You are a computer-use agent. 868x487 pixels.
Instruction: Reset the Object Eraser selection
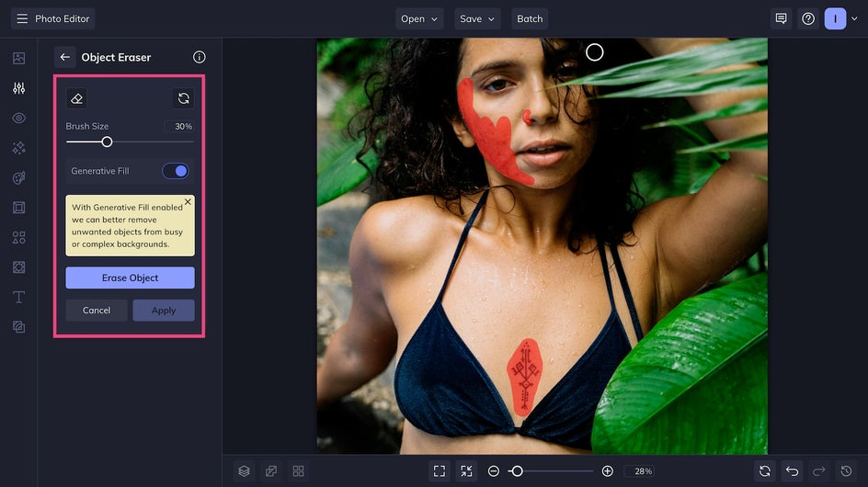(184, 98)
